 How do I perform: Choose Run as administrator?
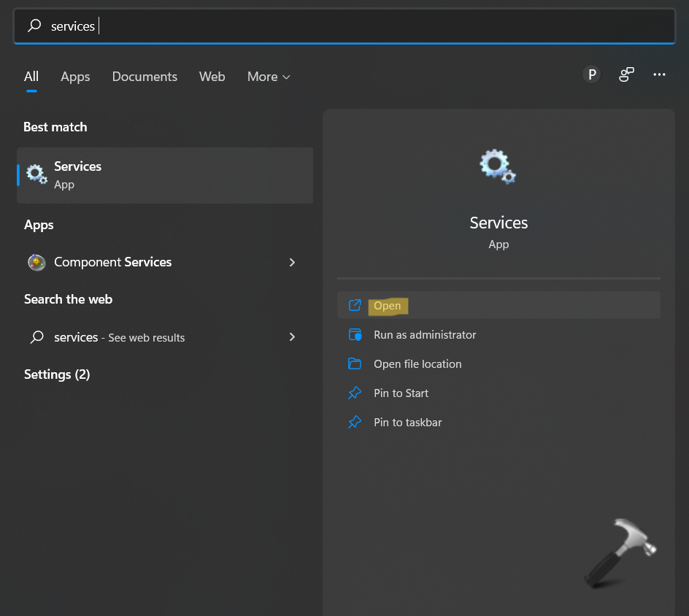[x=425, y=335]
